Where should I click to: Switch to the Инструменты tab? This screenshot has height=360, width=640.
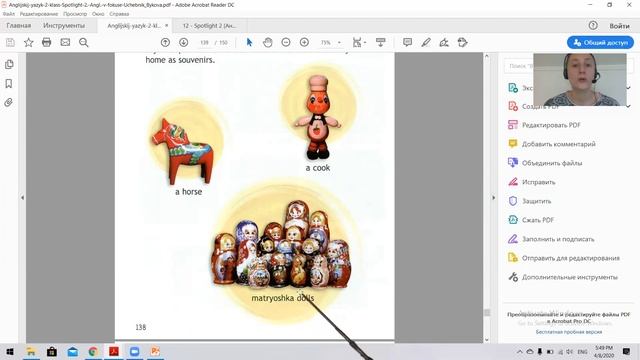(64, 26)
